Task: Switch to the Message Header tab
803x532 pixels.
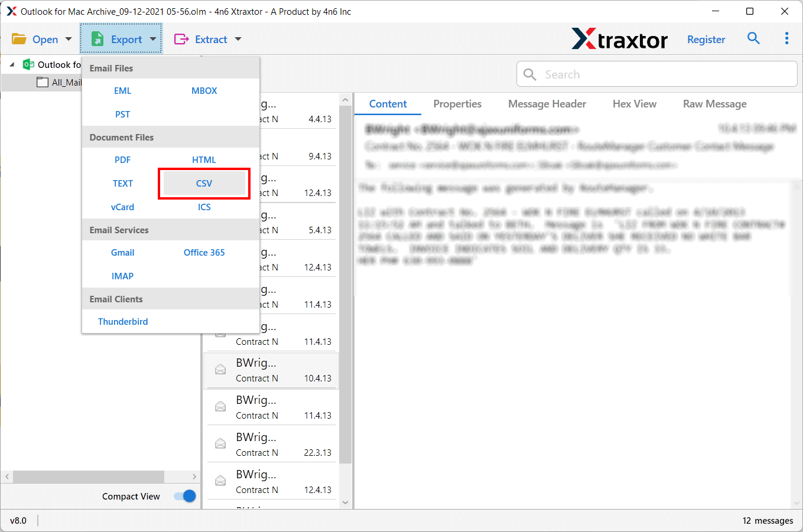Action: pyautogui.click(x=547, y=104)
